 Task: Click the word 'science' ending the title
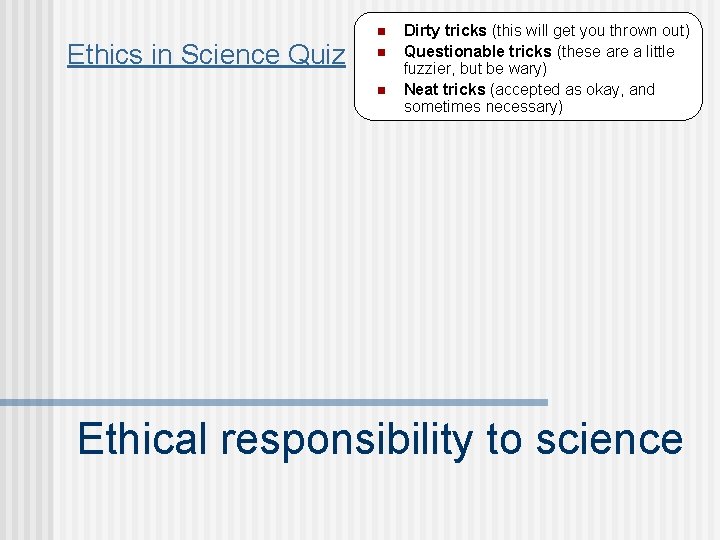(609, 440)
